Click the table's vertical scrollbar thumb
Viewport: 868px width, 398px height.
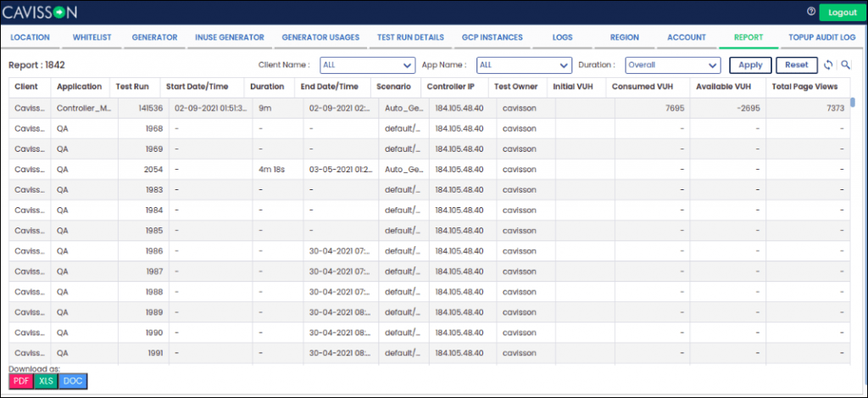(x=853, y=102)
